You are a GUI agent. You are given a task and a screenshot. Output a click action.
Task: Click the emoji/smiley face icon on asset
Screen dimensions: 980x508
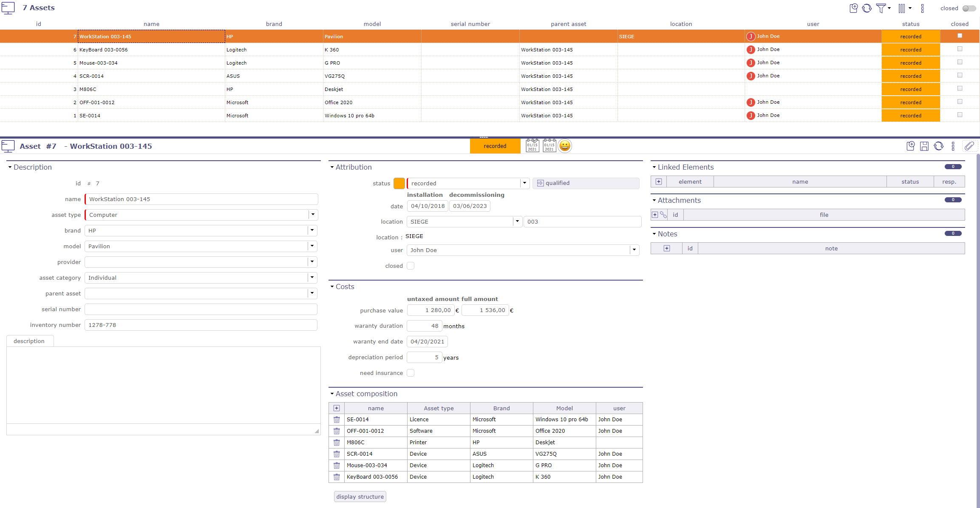tap(564, 146)
